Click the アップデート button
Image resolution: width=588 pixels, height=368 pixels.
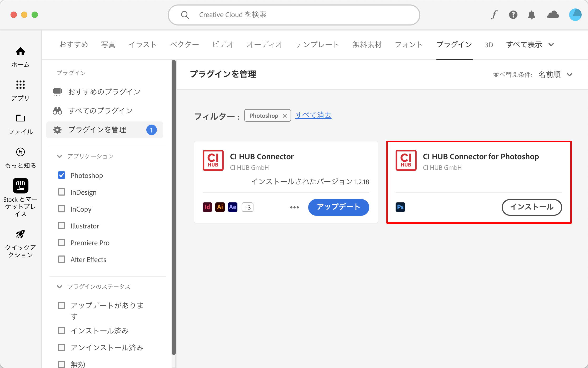point(338,207)
